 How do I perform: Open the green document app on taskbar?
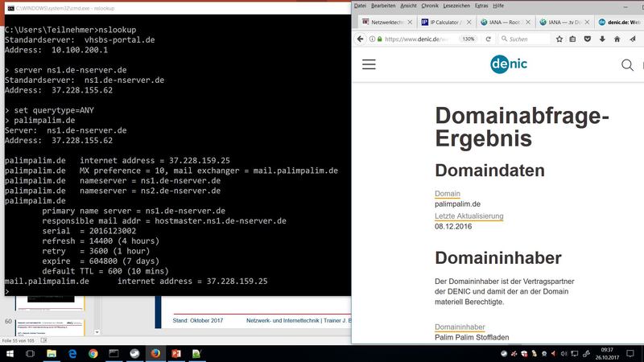(196, 353)
